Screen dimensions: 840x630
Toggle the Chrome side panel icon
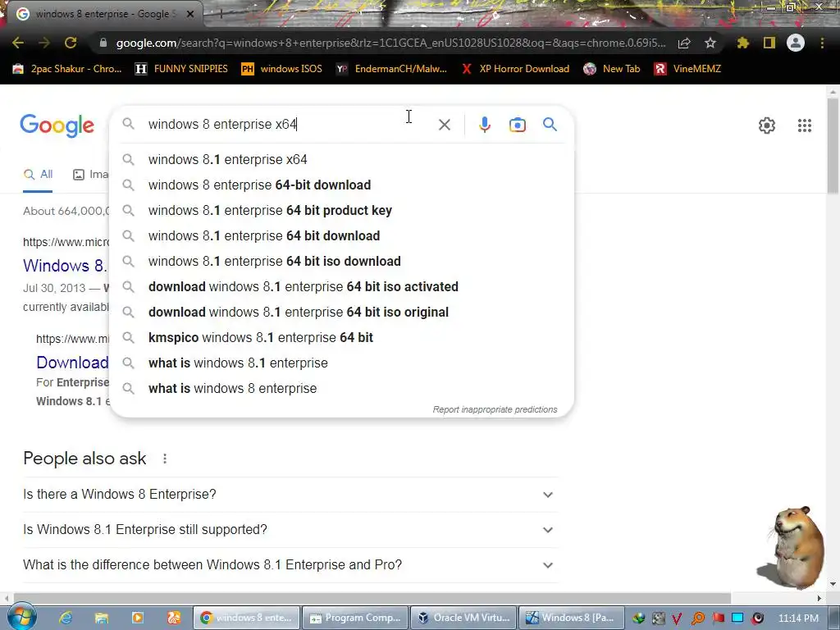point(769,43)
